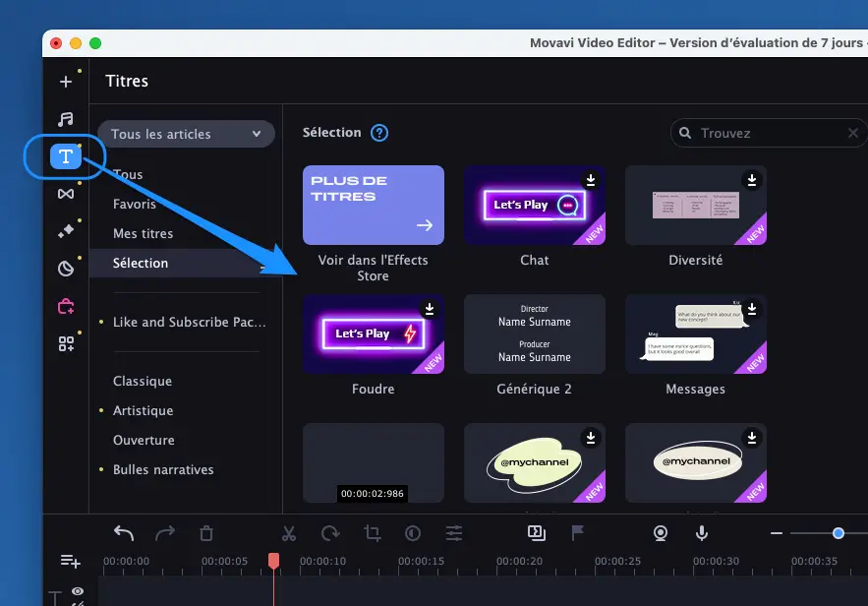This screenshot has width=868, height=606.
Task: Select the 'Tous' category
Action: (x=128, y=174)
